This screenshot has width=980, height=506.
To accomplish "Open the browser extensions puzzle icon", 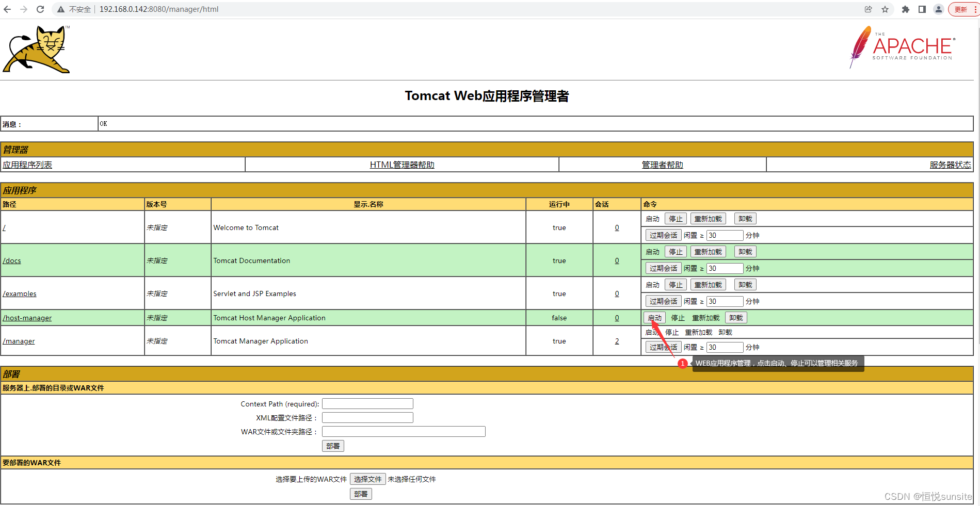I will point(906,9).
